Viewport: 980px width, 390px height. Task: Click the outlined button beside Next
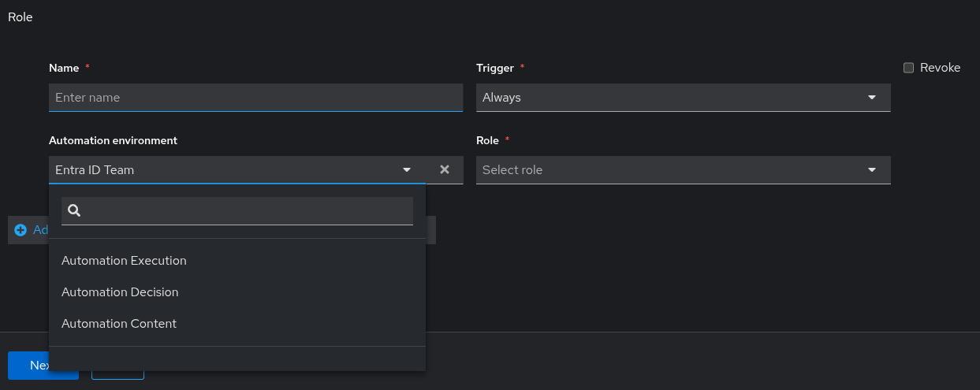[x=118, y=374]
